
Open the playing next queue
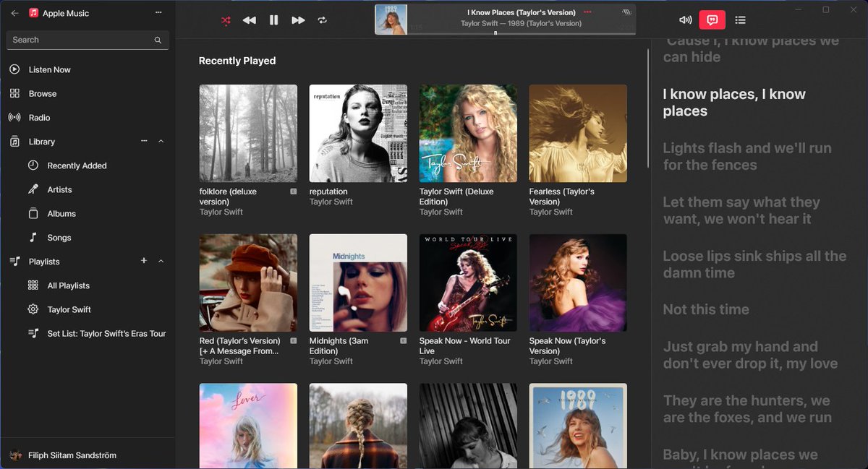(x=740, y=20)
